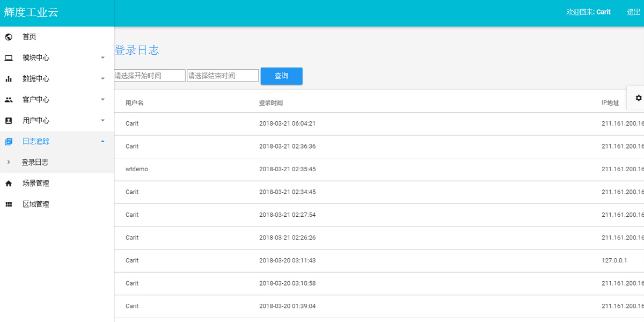Click the 退出 logout link
Image resolution: width=644 pixels, height=322 pixels.
(x=634, y=12)
